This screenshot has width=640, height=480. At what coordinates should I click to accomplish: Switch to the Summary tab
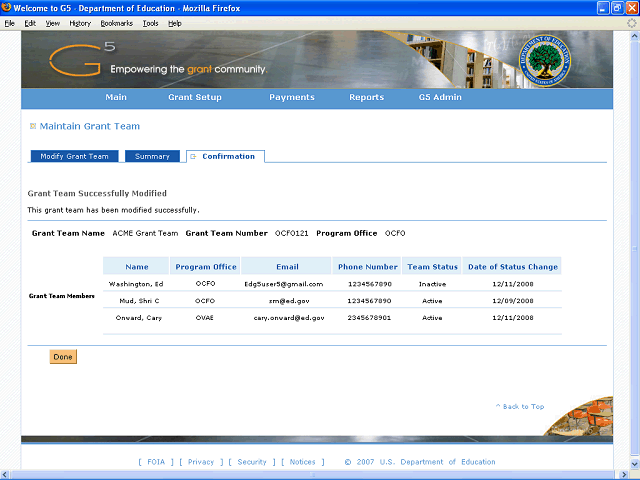point(152,156)
